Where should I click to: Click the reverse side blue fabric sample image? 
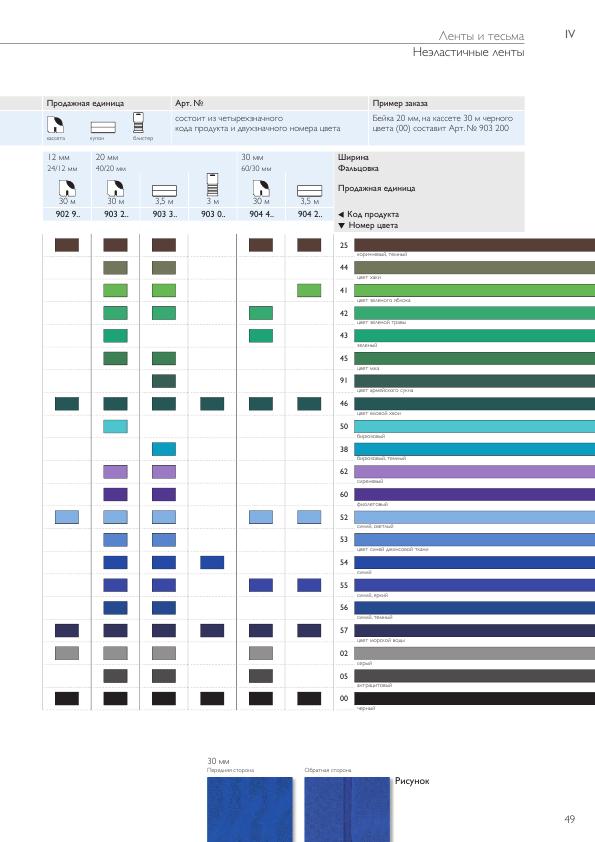[347, 809]
